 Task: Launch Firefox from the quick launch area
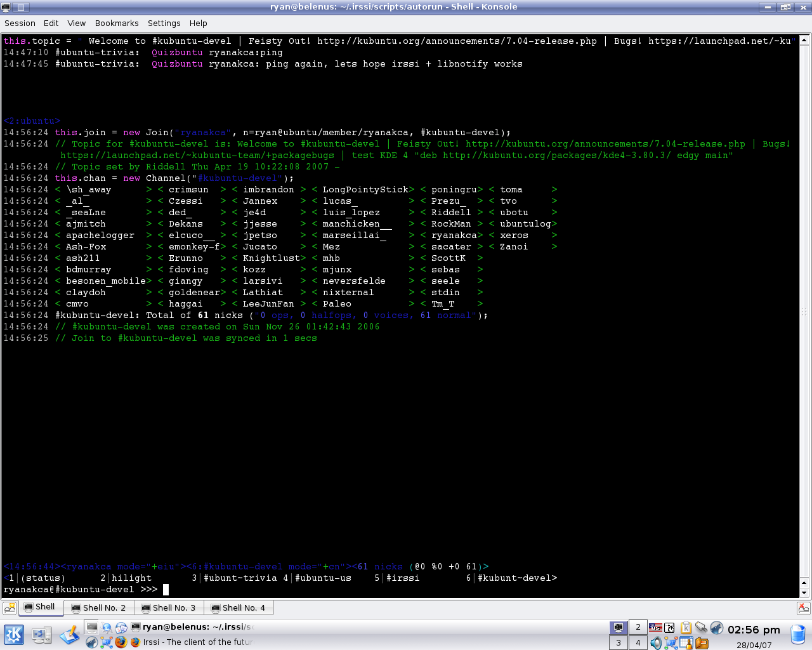(x=120, y=643)
